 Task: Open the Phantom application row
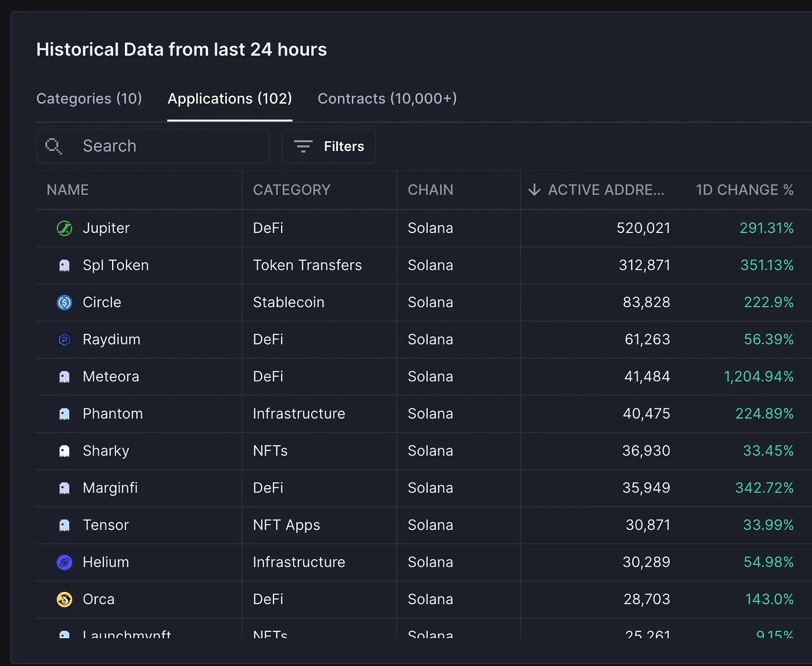113,414
